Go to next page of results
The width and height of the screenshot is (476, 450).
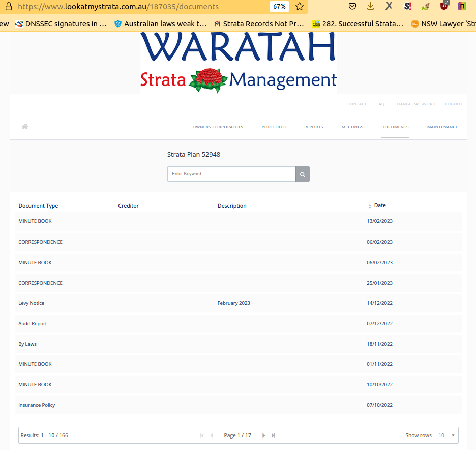(263, 435)
